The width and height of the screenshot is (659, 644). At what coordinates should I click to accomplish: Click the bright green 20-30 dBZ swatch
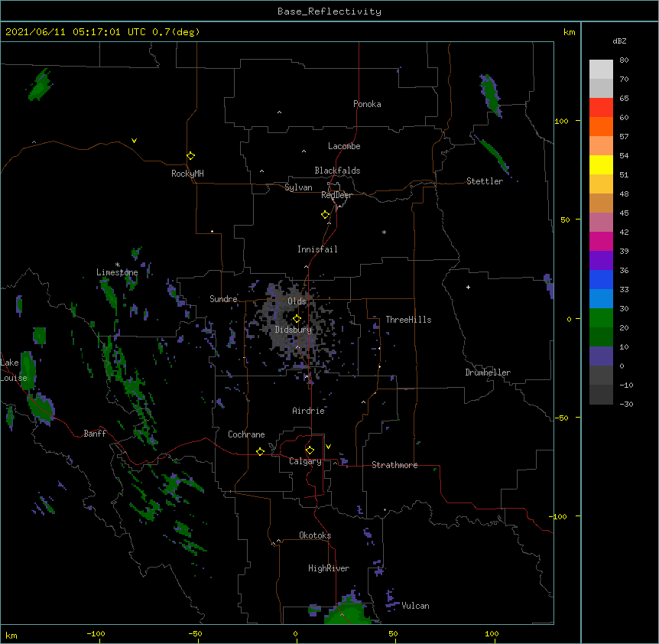click(x=601, y=318)
